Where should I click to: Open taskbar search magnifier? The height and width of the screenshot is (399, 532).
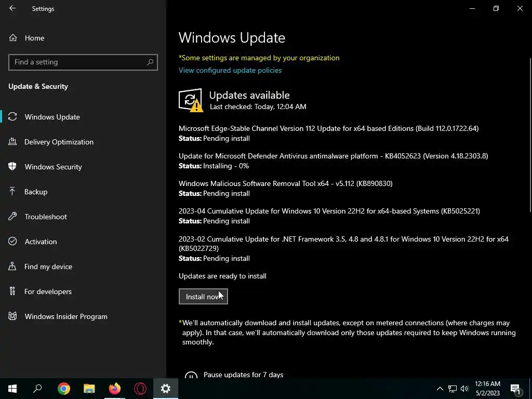pyautogui.click(x=37, y=389)
